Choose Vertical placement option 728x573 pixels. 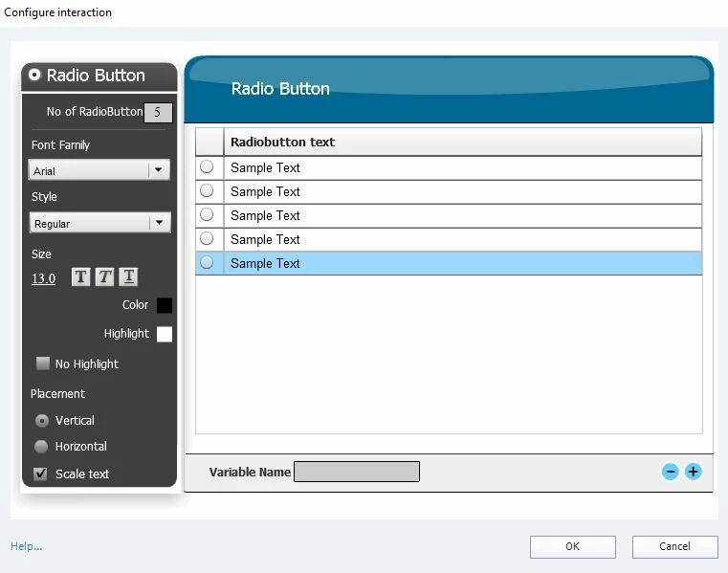42,421
